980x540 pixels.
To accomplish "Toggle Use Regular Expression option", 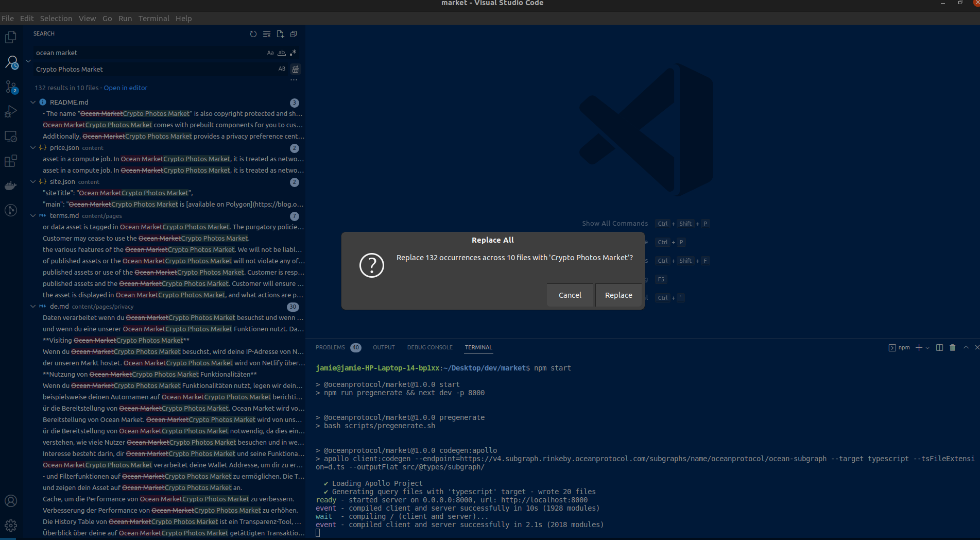I will 293,53.
